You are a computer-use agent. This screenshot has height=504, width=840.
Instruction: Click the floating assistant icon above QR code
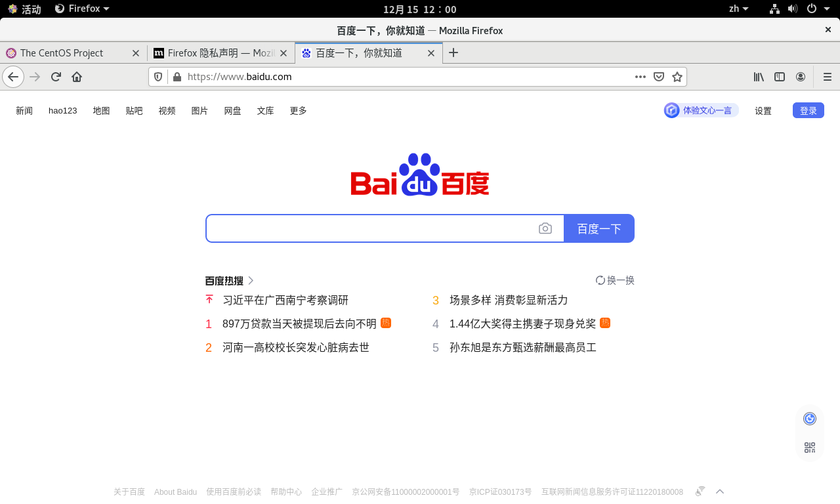[810, 419]
